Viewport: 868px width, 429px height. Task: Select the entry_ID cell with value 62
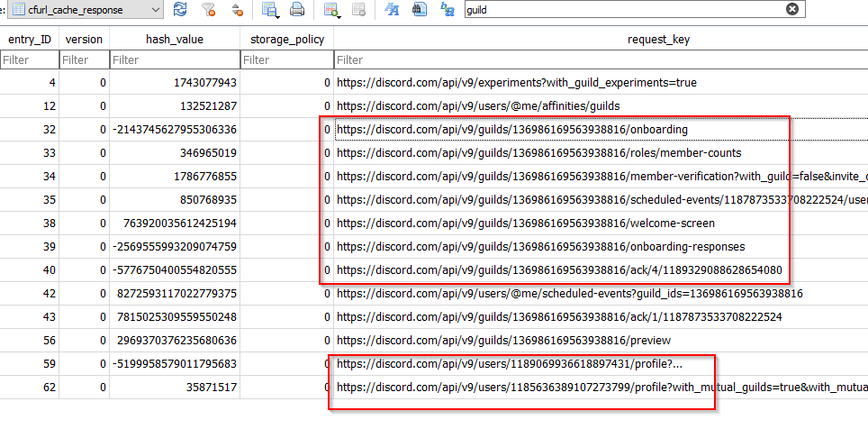[30, 388]
